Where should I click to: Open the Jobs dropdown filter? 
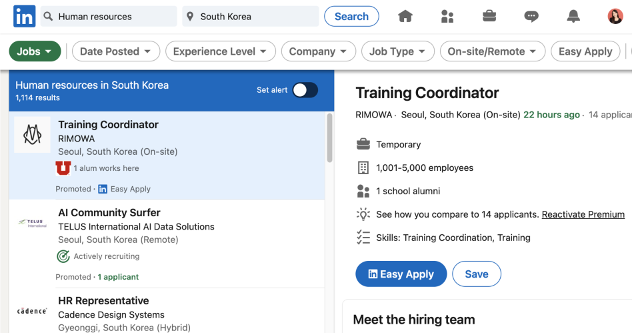pyautogui.click(x=35, y=51)
